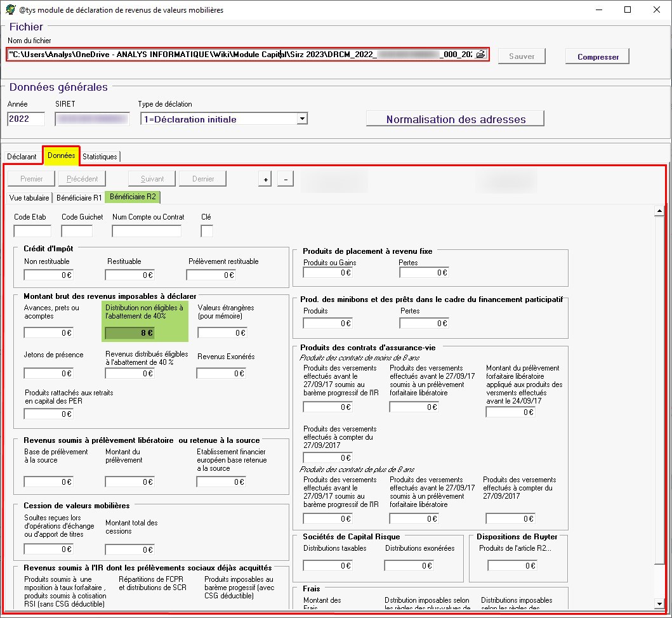Click the minus button to remove record
The height and width of the screenshot is (618, 672).
(x=286, y=180)
